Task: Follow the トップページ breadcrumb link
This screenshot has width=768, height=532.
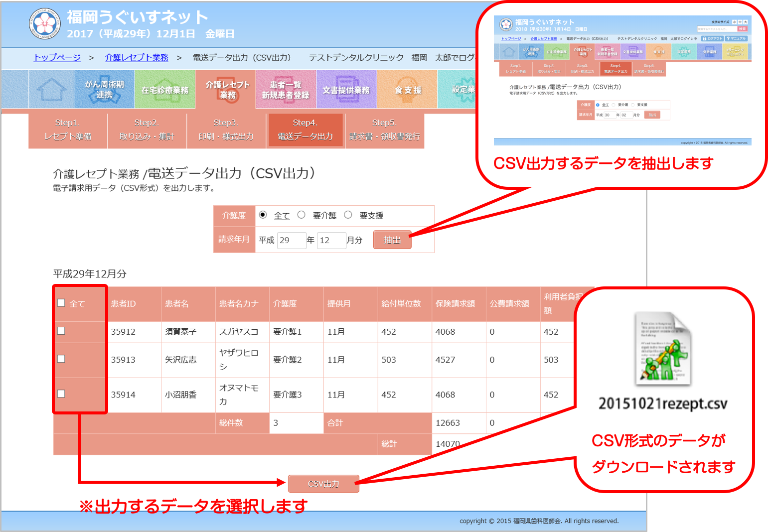Action: 57,58
